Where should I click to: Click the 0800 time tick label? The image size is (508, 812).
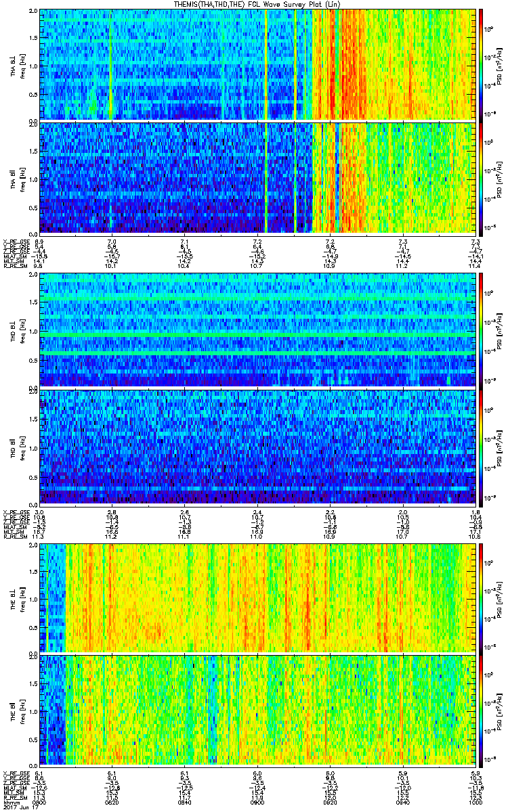pyautogui.click(x=39, y=801)
